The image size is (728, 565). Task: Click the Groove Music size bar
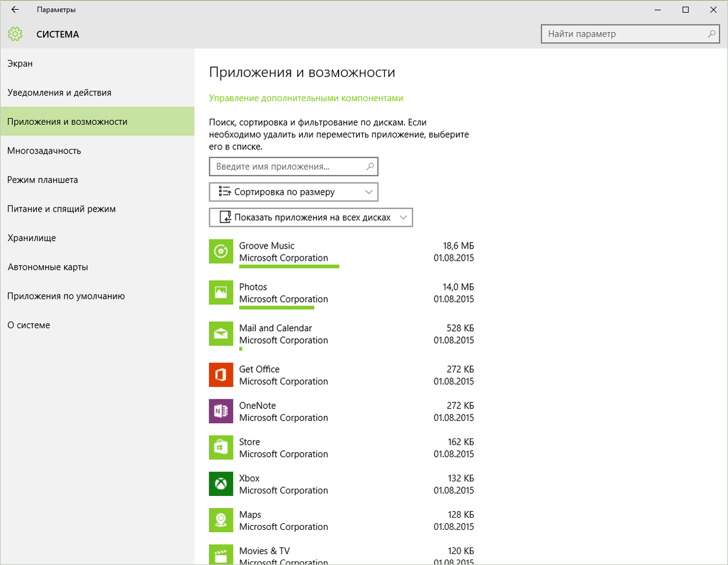[289, 266]
